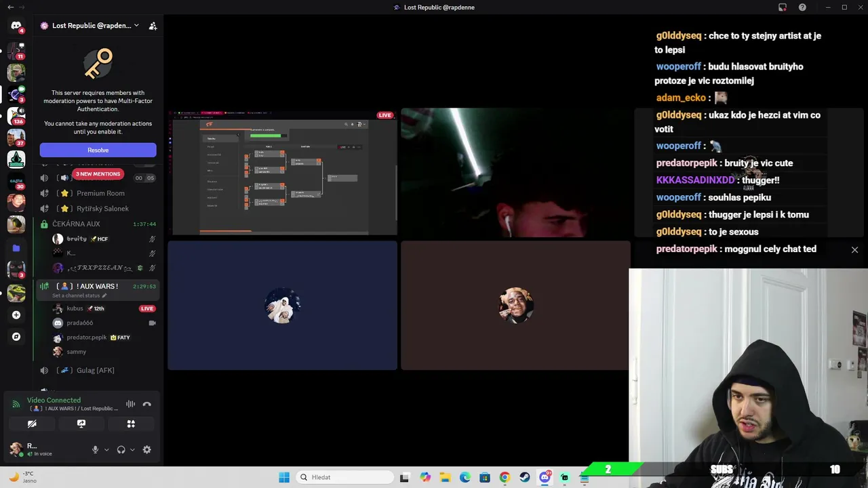Click invite people icon in server header
Screen dimensions: 868x488
(x=153, y=26)
